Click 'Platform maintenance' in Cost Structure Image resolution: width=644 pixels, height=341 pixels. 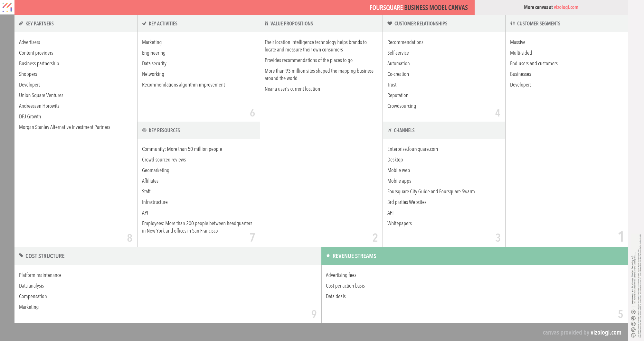40,275
